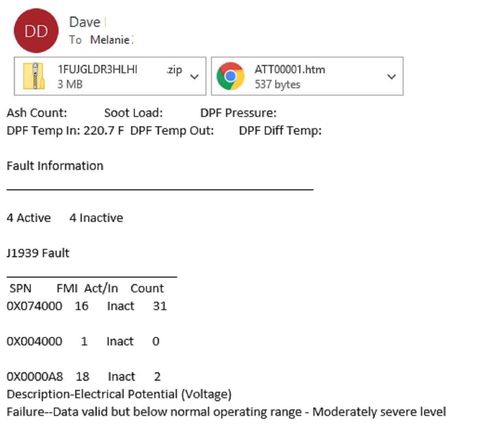Click the Ash Count label
This screenshot has width=504, height=428.
[37, 113]
